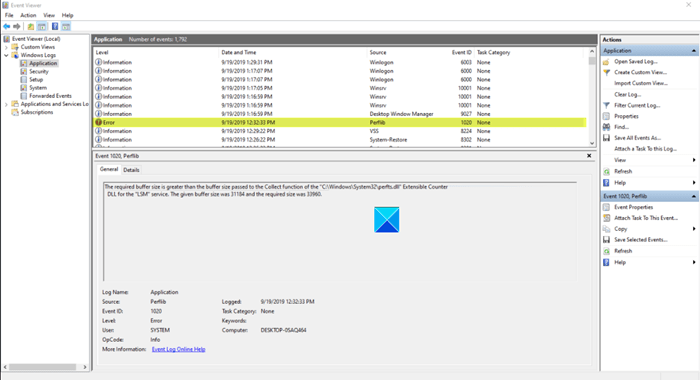This screenshot has width=700, height=380.
Task: Collapse the Windows Logs tree node
Action: point(6,55)
